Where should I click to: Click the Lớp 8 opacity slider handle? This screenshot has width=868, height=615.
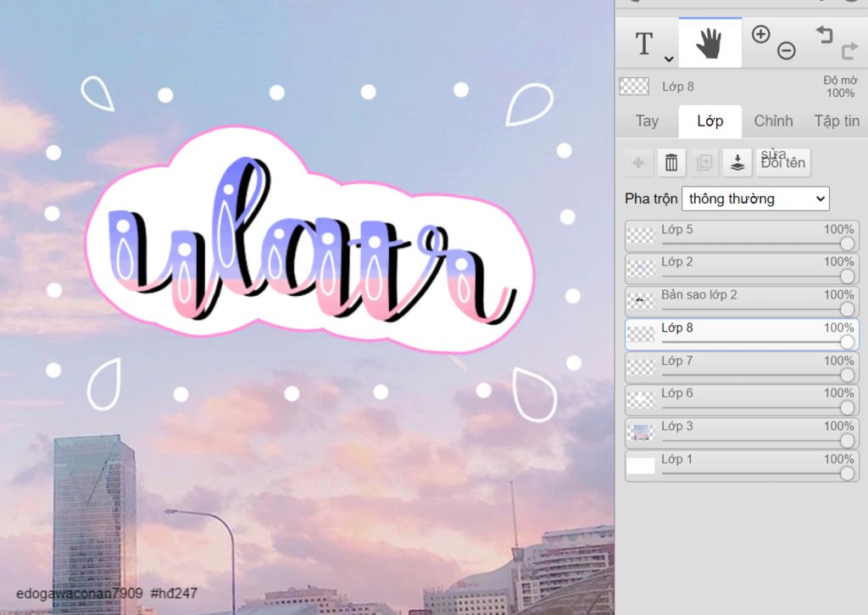pos(847,342)
